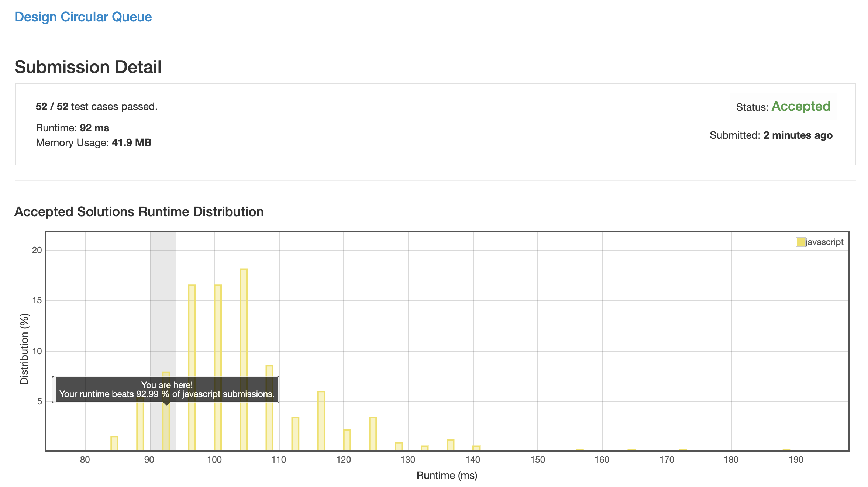
Task: Select the histogram bar near 112 ms
Action: 295,434
